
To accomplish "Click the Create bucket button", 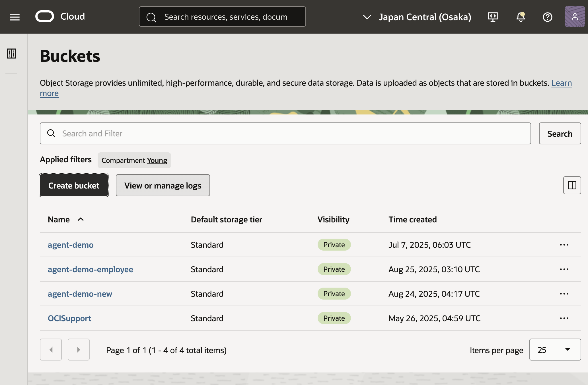I will pyautogui.click(x=74, y=185).
